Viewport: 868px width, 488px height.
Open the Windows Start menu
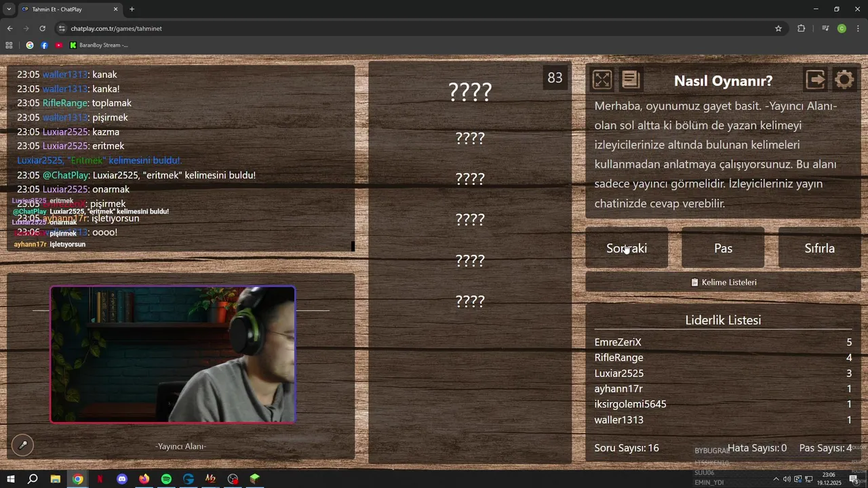(x=11, y=479)
